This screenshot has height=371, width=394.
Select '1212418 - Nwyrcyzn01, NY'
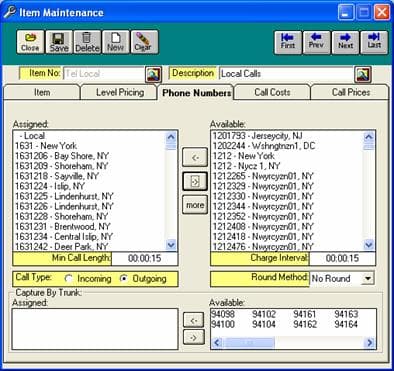pyautogui.click(x=287, y=236)
